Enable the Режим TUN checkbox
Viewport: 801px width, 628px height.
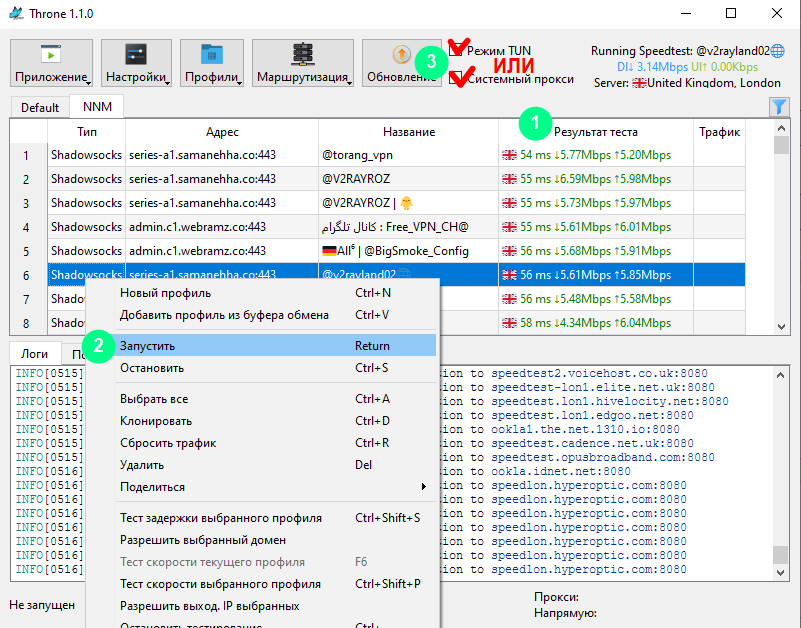458,50
